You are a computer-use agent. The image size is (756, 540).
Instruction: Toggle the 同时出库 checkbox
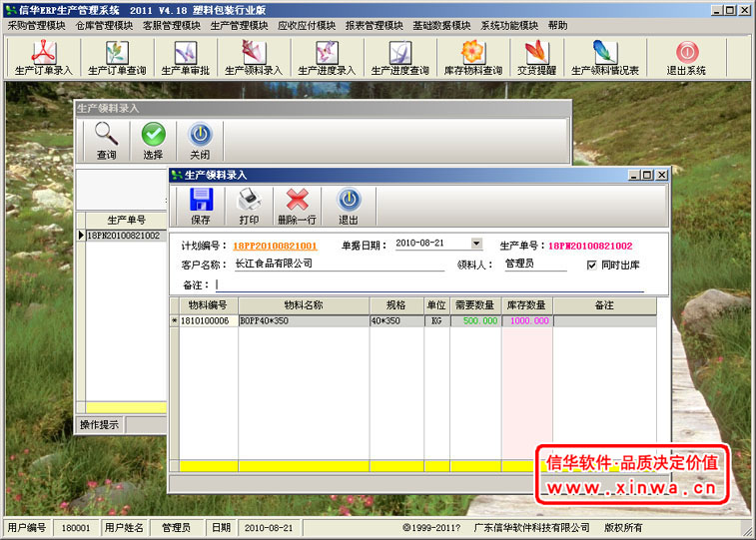[591, 266]
